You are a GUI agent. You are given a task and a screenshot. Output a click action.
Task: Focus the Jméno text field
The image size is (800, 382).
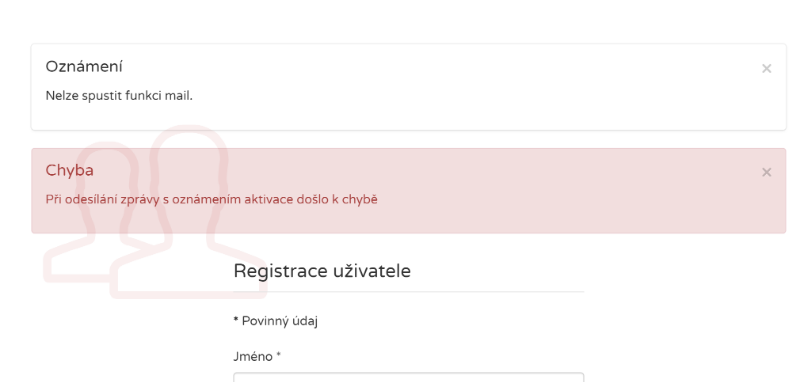pos(409,377)
